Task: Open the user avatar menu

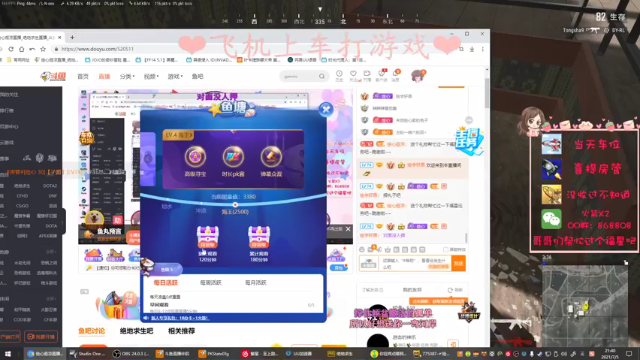Action: [x=418, y=76]
